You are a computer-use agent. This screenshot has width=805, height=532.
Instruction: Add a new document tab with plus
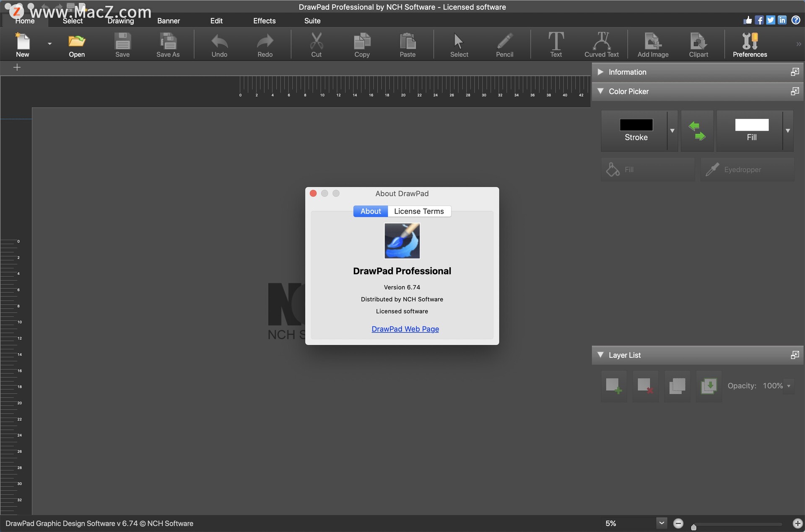tap(17, 67)
